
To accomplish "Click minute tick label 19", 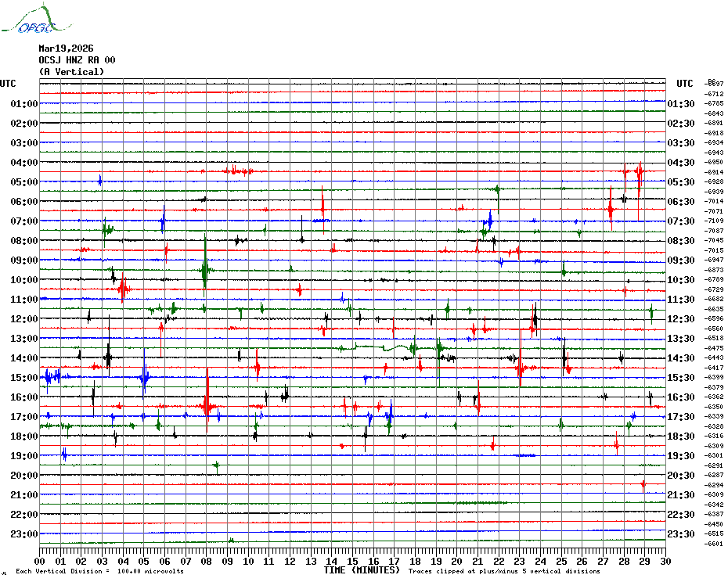I will [436, 561].
